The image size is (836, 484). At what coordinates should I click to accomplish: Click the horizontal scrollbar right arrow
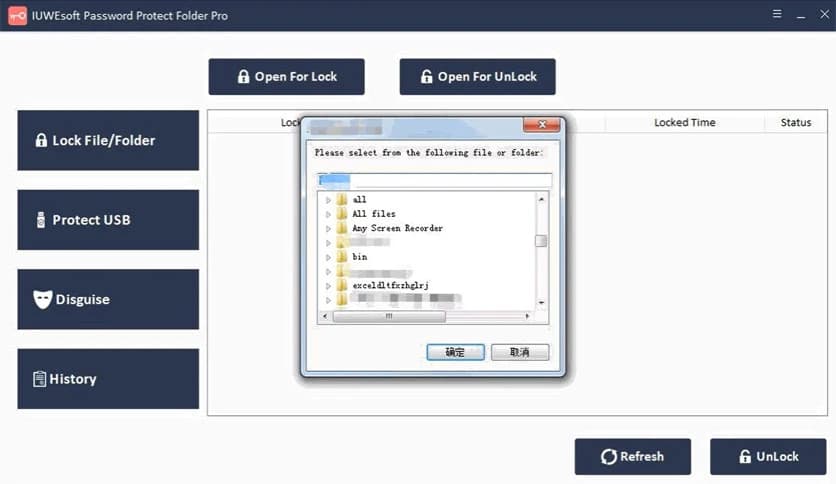point(527,317)
